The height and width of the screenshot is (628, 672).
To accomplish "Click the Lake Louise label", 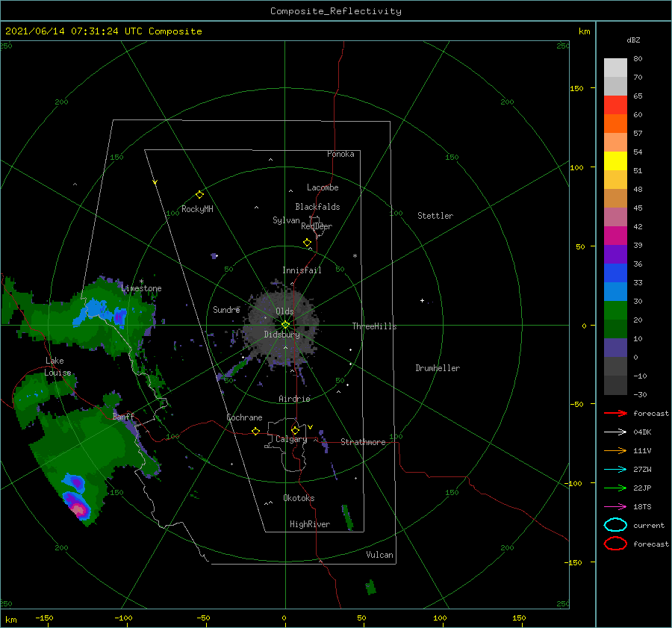I will (x=57, y=367).
